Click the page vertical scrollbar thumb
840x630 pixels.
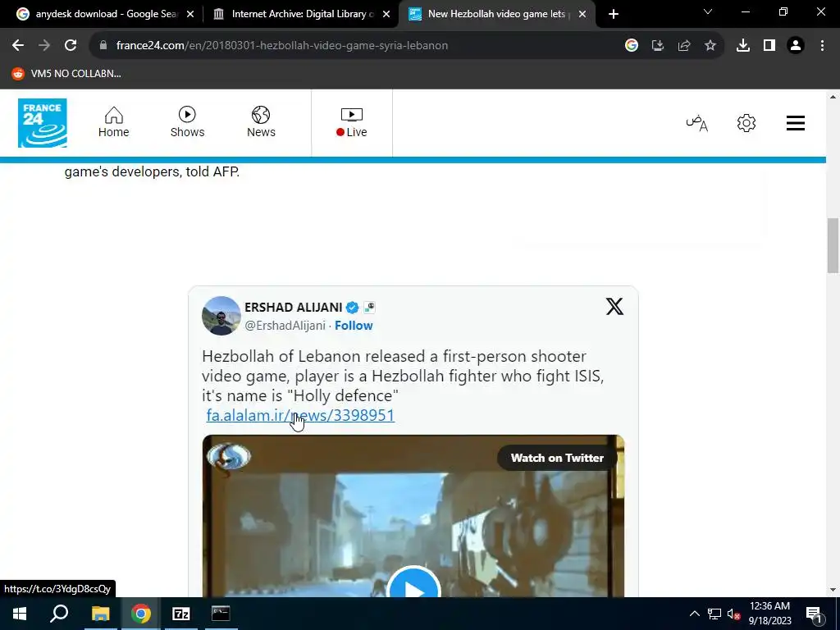[833, 245]
